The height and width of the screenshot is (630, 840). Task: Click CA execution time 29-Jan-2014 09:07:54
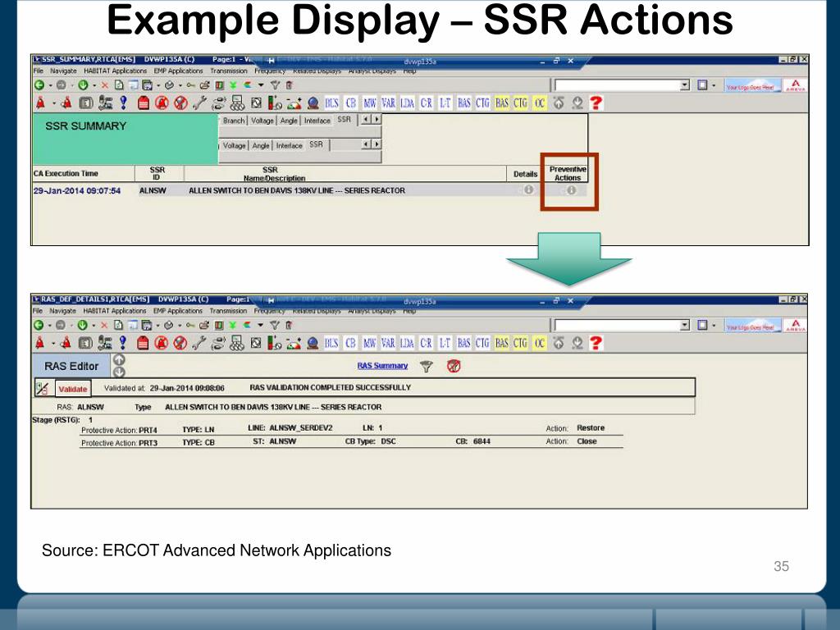click(77, 190)
